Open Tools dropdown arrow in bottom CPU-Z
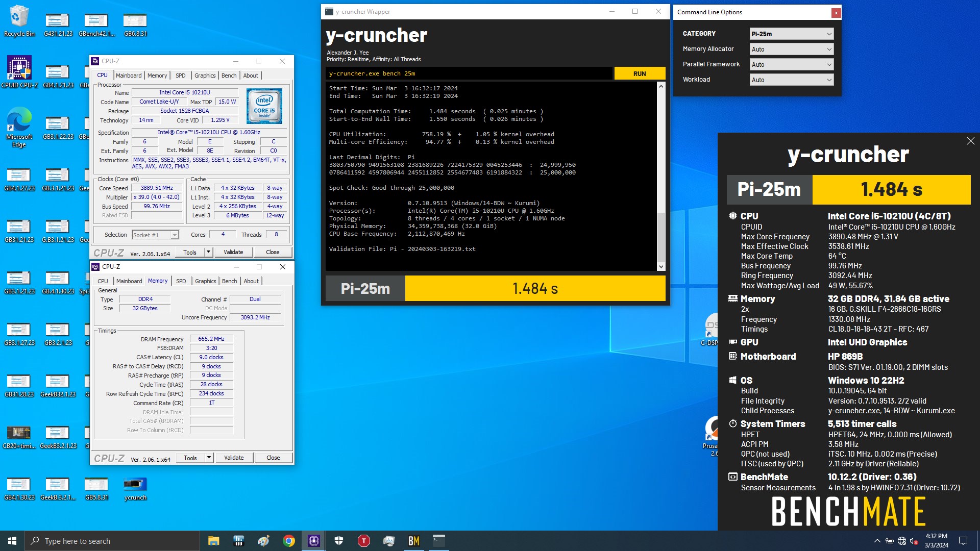This screenshot has width=980, height=551. click(209, 458)
